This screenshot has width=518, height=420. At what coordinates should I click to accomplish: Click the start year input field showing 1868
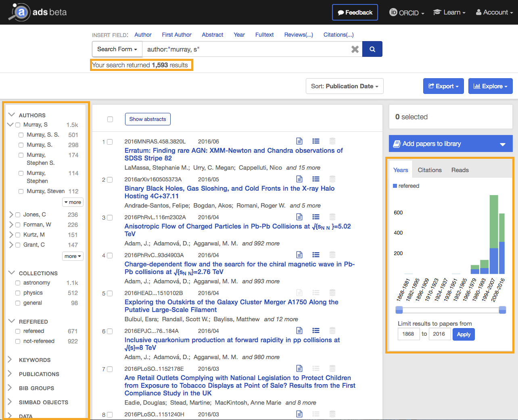(x=408, y=334)
